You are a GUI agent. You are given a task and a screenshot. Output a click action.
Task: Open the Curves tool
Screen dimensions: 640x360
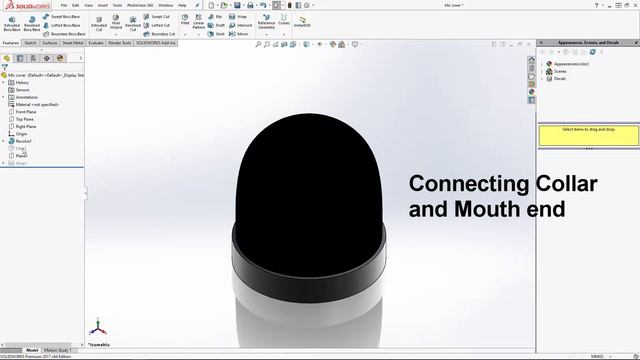[x=284, y=20]
